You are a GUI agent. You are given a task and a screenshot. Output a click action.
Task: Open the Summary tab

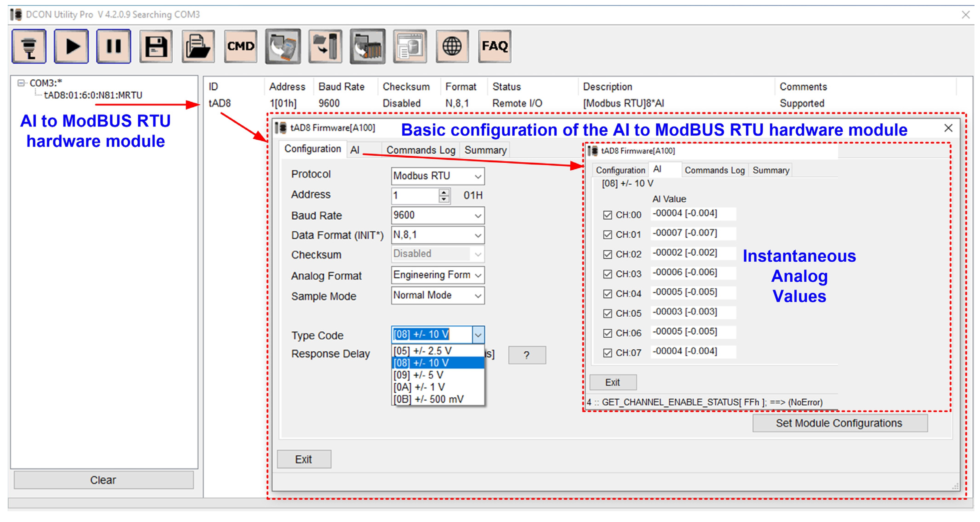(x=485, y=150)
